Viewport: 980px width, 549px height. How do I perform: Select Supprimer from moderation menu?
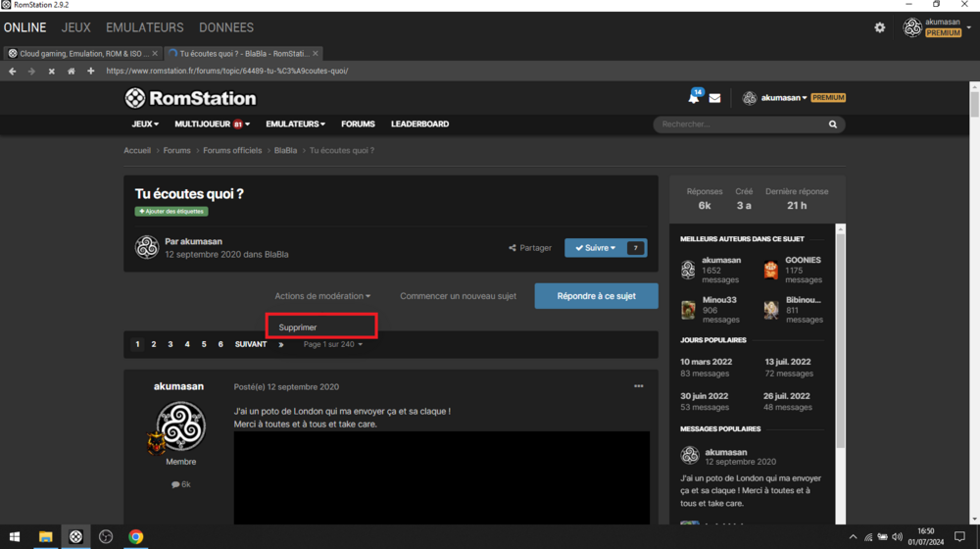click(298, 327)
